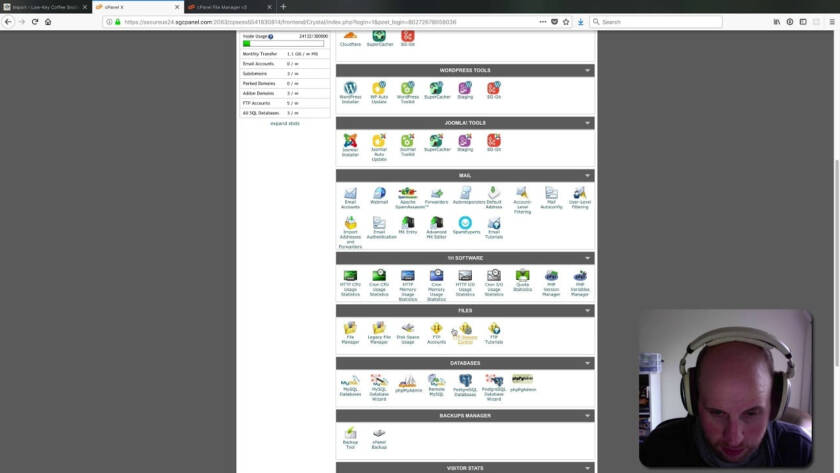
Task: Open WordPress Staging tool
Action: coord(465,90)
